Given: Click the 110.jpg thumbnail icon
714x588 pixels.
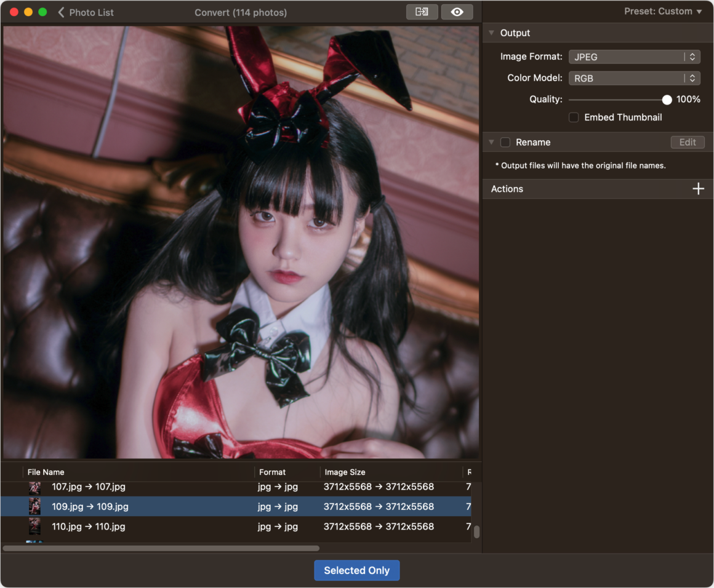Looking at the screenshot, I should [x=34, y=526].
